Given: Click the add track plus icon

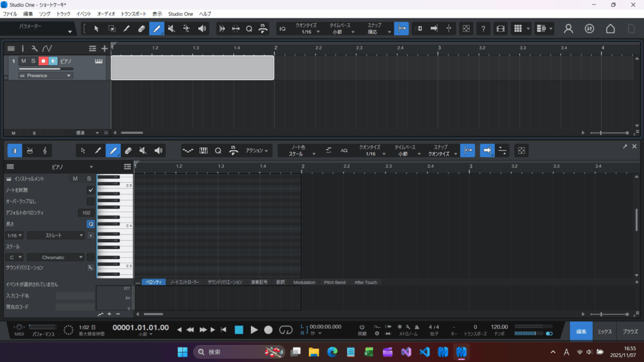Looking at the screenshot, I should click(104, 48).
